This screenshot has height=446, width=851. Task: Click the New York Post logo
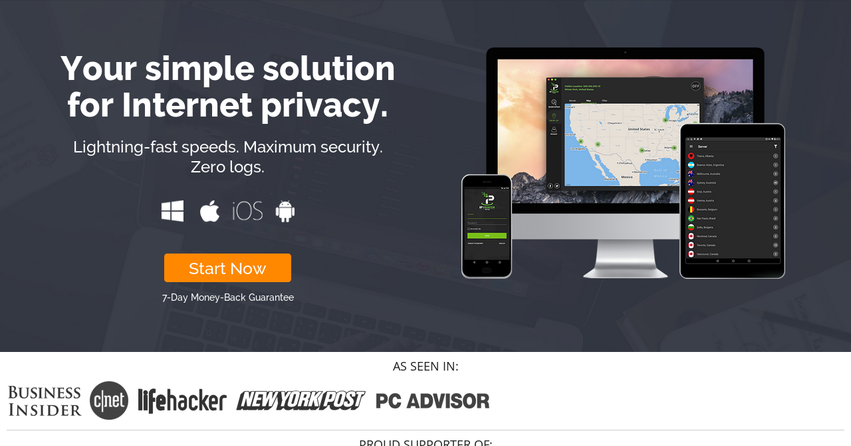[301, 400]
